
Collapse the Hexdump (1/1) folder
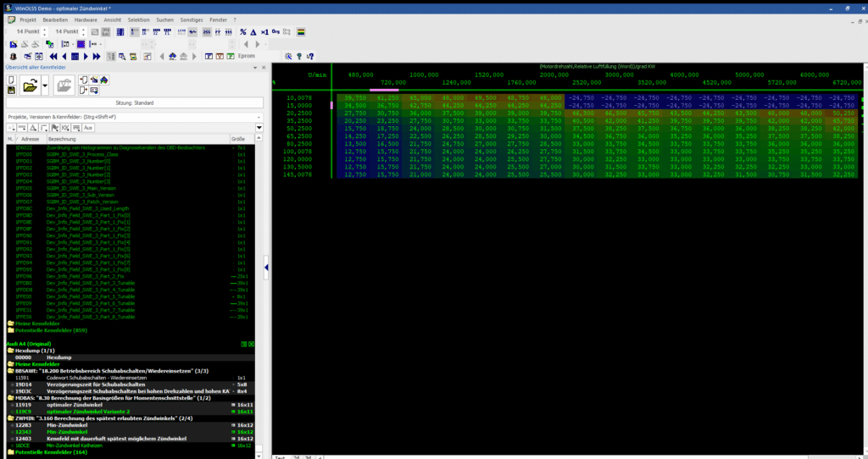(10, 350)
